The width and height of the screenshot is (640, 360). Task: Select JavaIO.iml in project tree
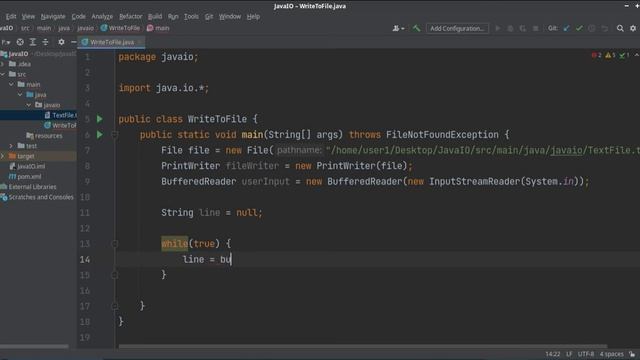[28, 166]
